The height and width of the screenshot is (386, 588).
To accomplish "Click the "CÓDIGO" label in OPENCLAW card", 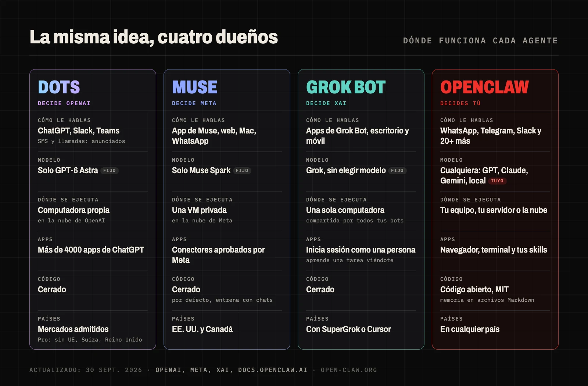I will (x=451, y=279).
